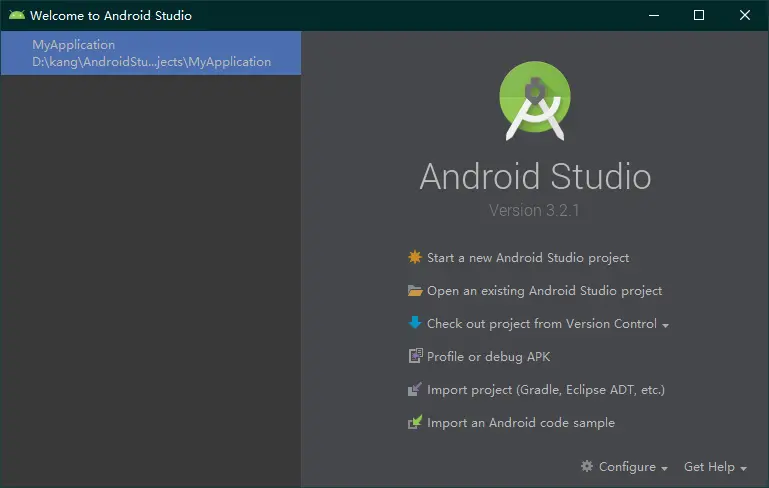Click the blue download arrow icon
The width and height of the screenshot is (769, 488).
(415, 323)
